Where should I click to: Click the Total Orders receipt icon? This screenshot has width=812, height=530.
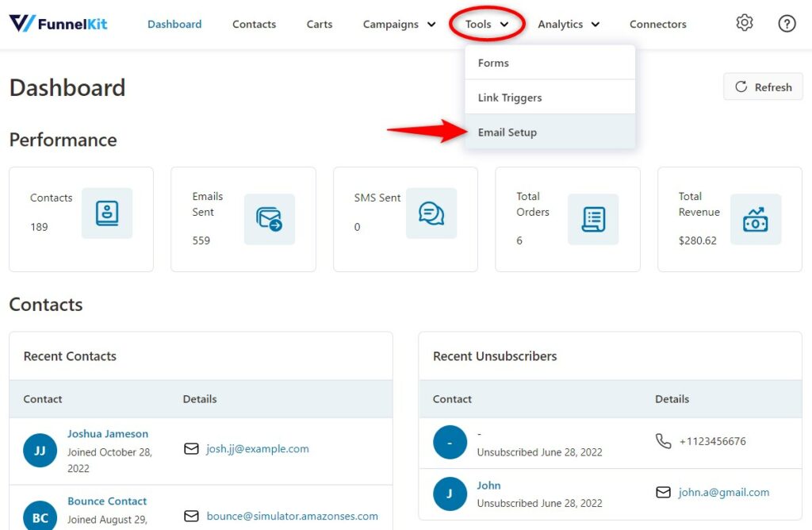pyautogui.click(x=593, y=219)
